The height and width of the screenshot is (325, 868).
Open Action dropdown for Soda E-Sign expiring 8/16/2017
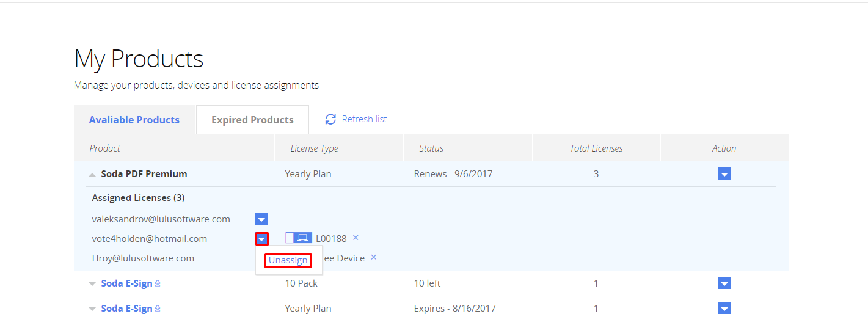(724, 308)
